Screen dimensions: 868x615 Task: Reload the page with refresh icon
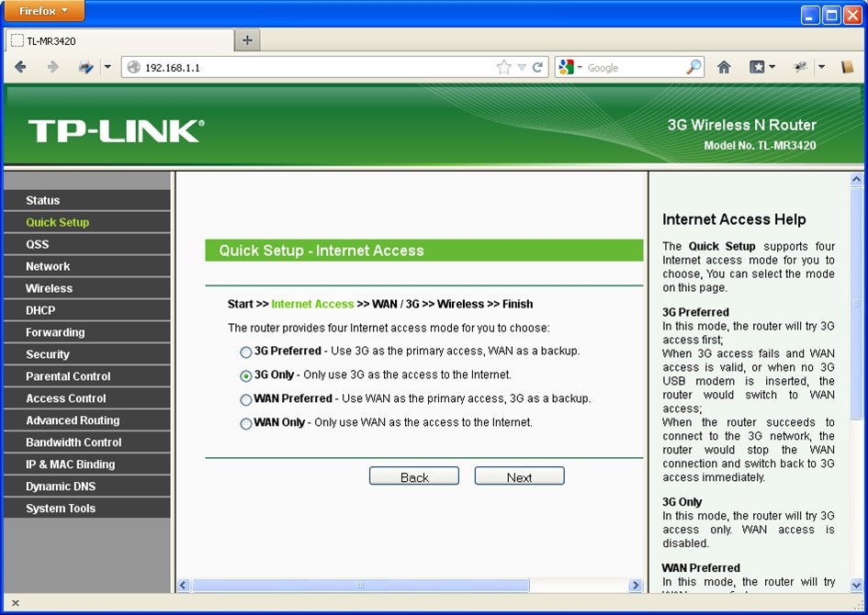(537, 68)
